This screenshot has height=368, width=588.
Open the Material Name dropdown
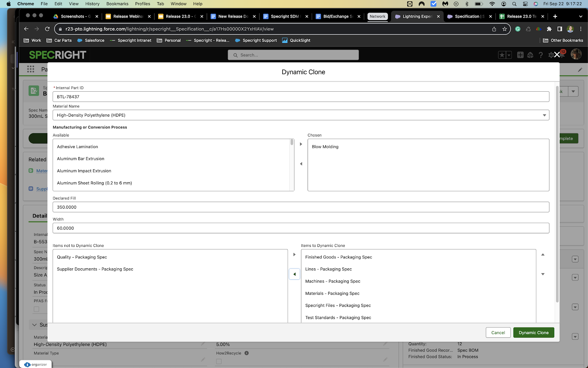[301, 115]
